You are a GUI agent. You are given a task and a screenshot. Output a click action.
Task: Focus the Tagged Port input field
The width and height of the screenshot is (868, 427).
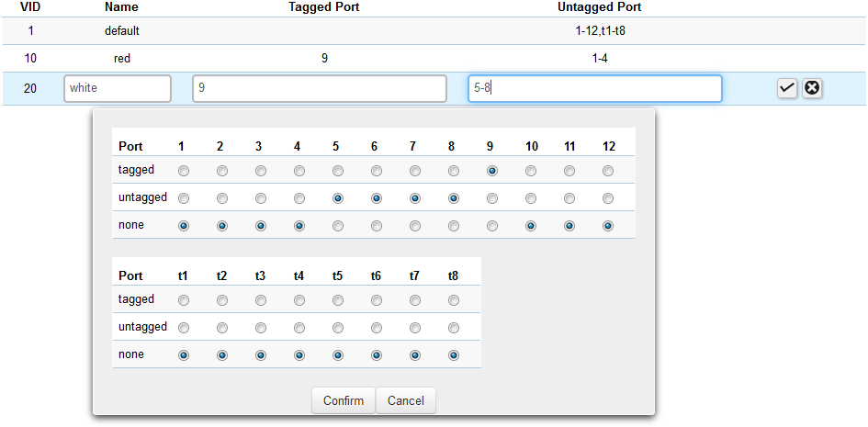[x=319, y=89]
